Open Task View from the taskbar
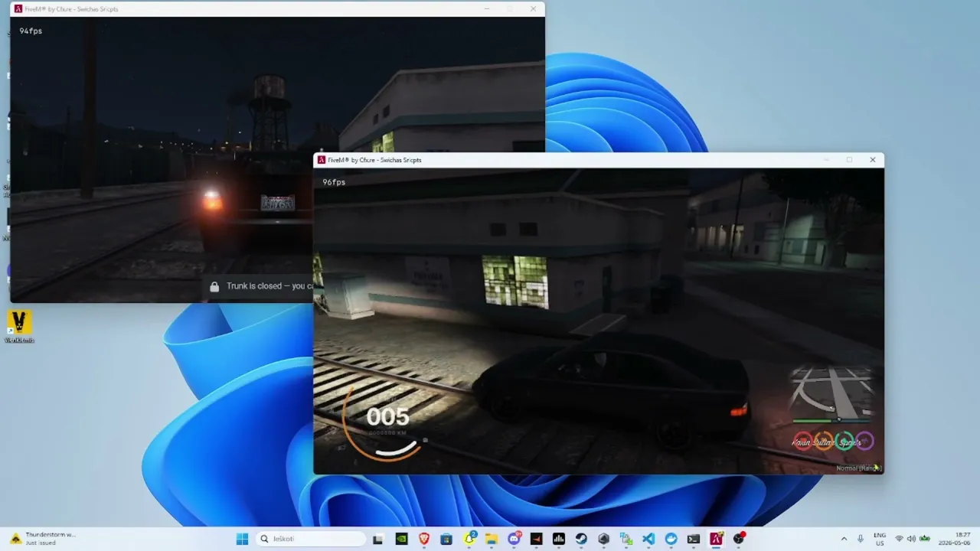This screenshot has width=980, height=551. pyautogui.click(x=377, y=539)
